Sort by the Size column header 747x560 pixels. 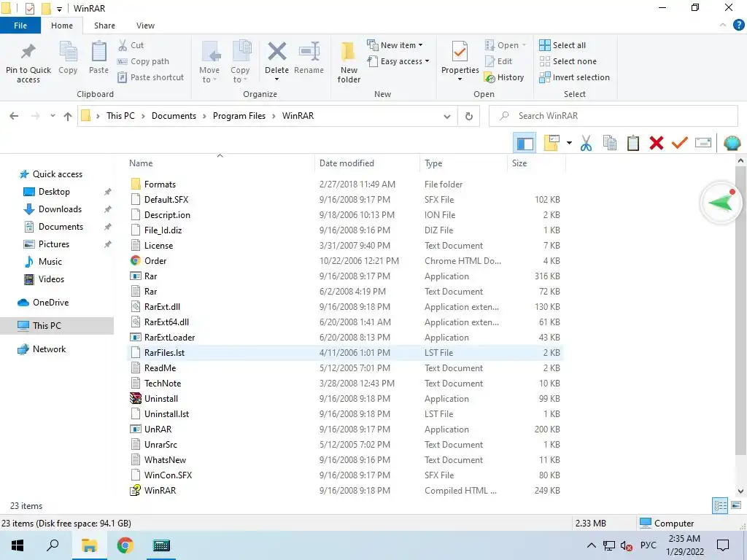[x=519, y=163]
